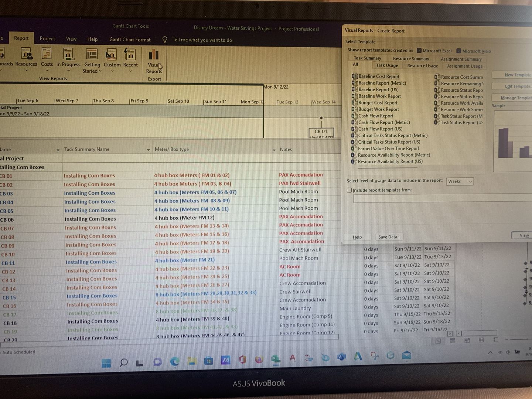Enable Include report templates from checkbox
The height and width of the screenshot is (399, 532).
pos(349,190)
